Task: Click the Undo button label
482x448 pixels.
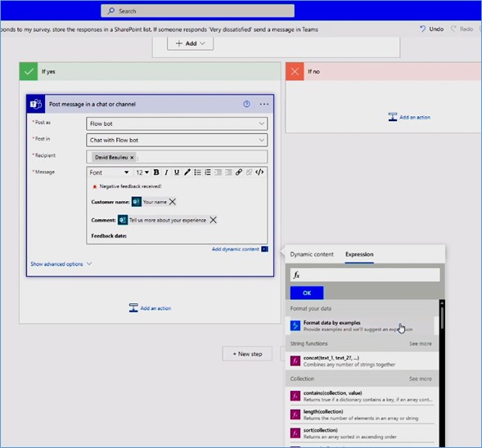Action: pyautogui.click(x=436, y=29)
